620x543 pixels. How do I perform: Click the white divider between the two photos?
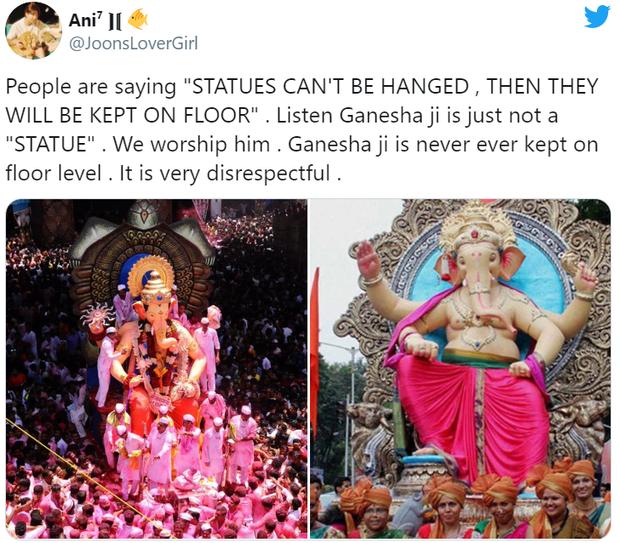point(308,369)
